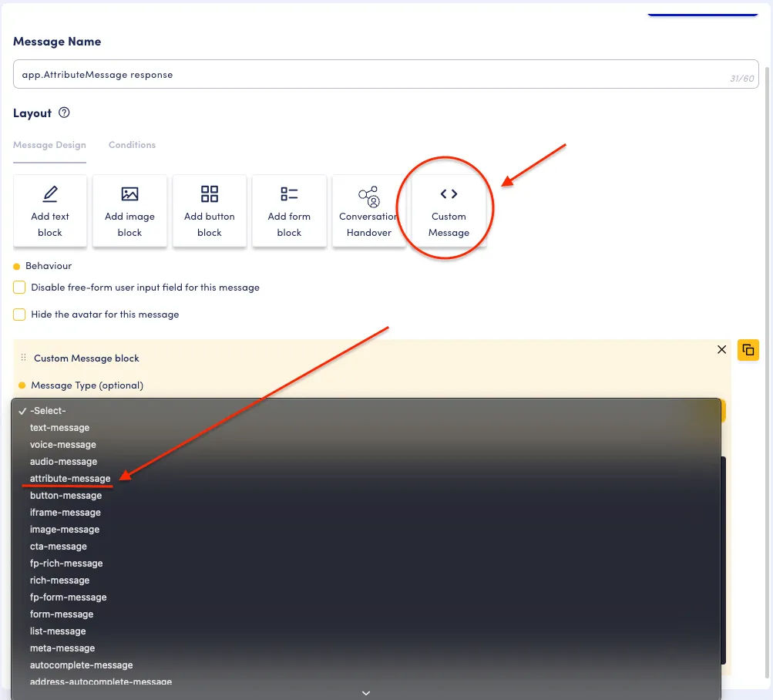Select button-message from the dropdown list
Screen dimensions: 773x700
(x=366, y=495)
